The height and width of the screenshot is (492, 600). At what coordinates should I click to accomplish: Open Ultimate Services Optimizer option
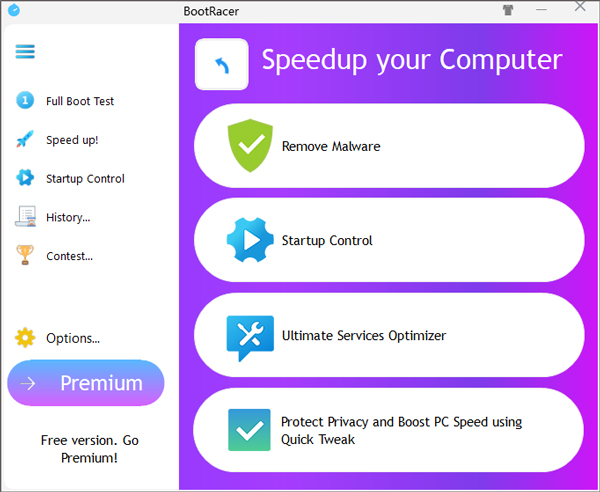[364, 336]
